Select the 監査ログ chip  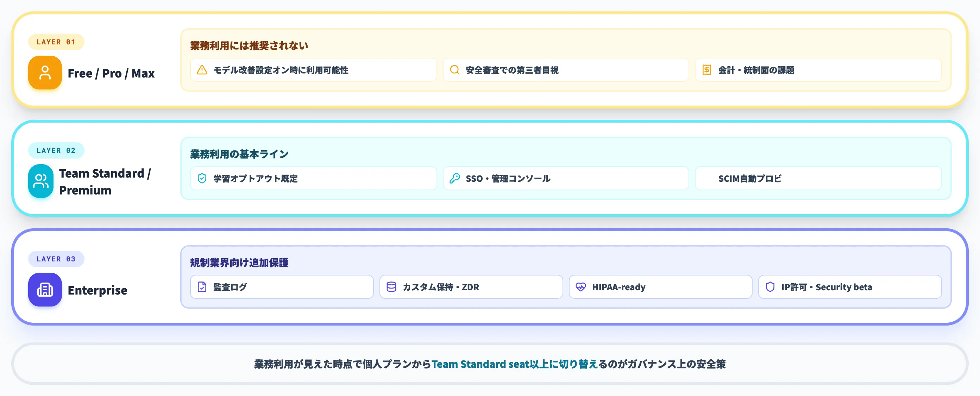click(x=282, y=287)
